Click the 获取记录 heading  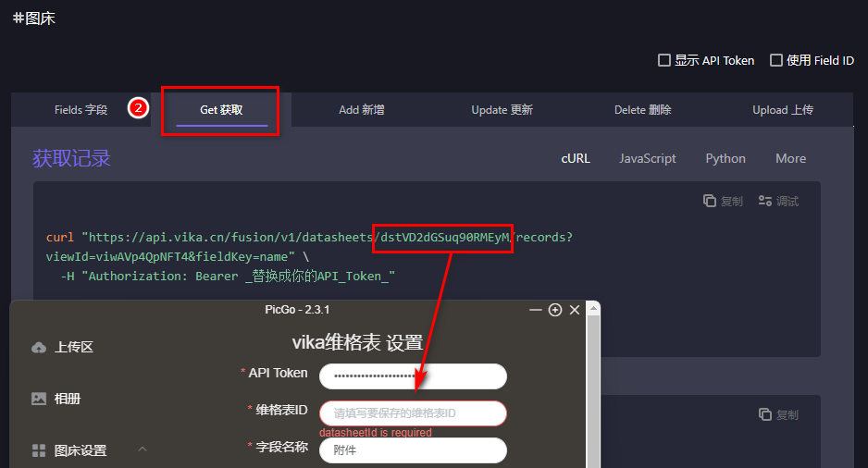click(71, 158)
